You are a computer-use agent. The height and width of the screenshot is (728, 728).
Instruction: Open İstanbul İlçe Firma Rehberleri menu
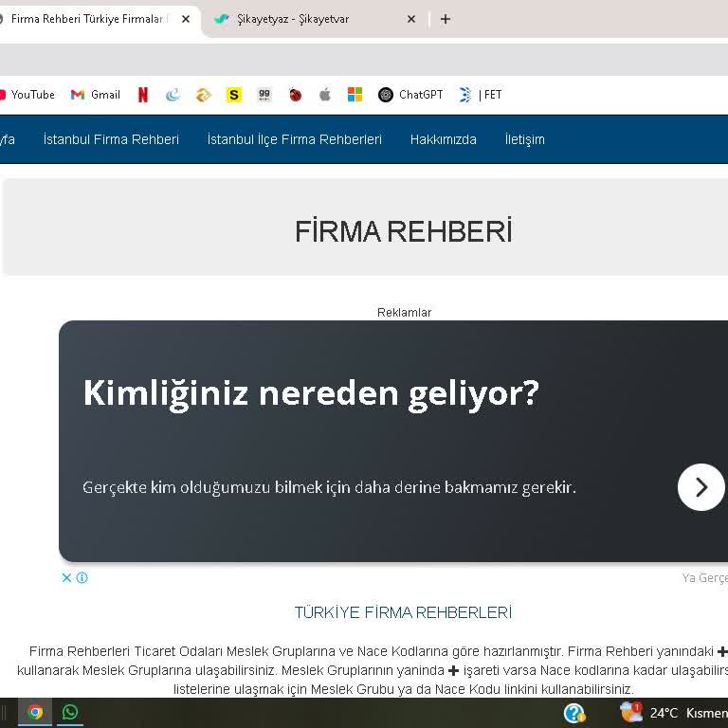(295, 139)
